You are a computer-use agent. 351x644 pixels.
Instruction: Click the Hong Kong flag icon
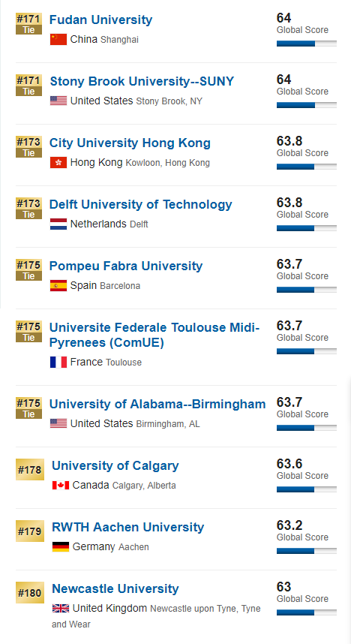58,163
